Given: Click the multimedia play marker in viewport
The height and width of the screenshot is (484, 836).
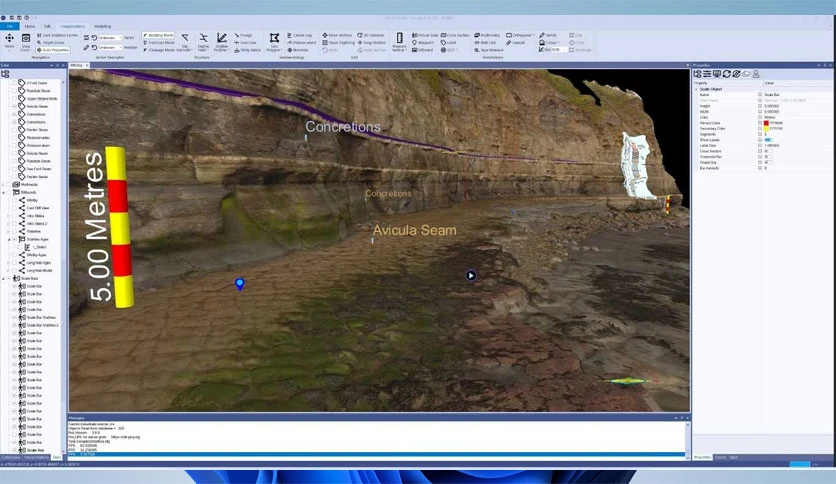Looking at the screenshot, I should coord(471,276).
